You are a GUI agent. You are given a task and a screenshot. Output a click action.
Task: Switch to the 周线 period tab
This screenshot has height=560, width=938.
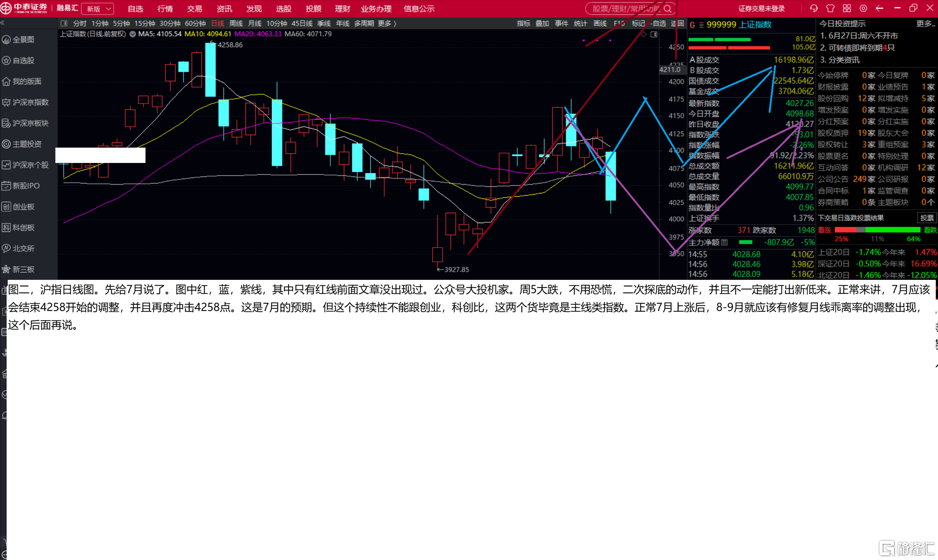(236, 23)
